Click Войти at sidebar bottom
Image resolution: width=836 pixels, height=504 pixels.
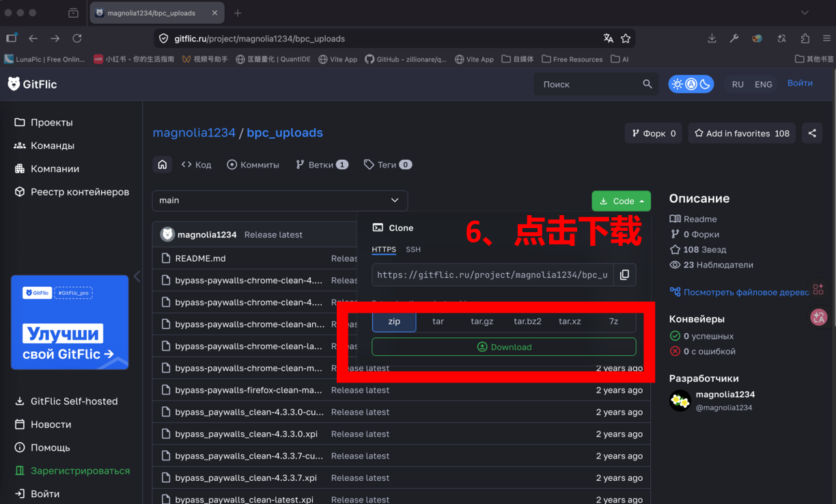coord(37,494)
